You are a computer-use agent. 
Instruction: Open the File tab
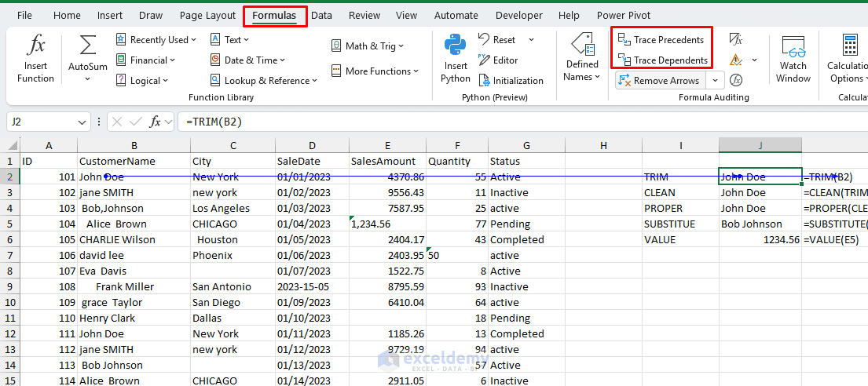[x=24, y=16]
